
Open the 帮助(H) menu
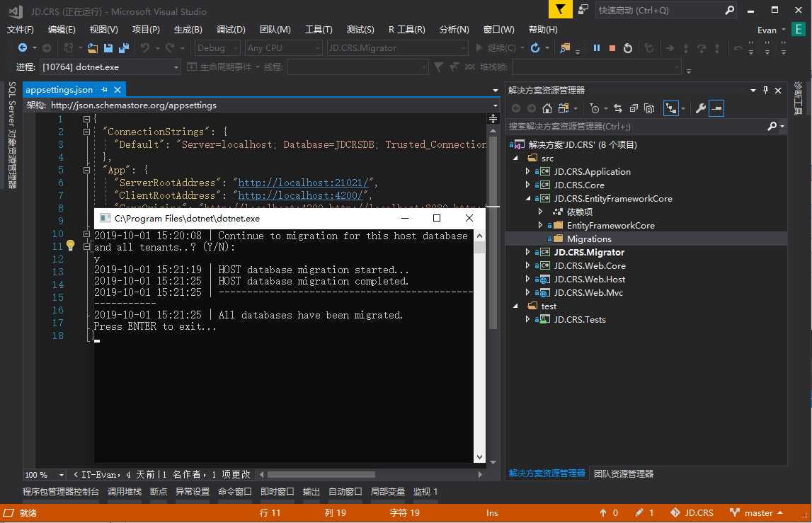click(x=543, y=30)
